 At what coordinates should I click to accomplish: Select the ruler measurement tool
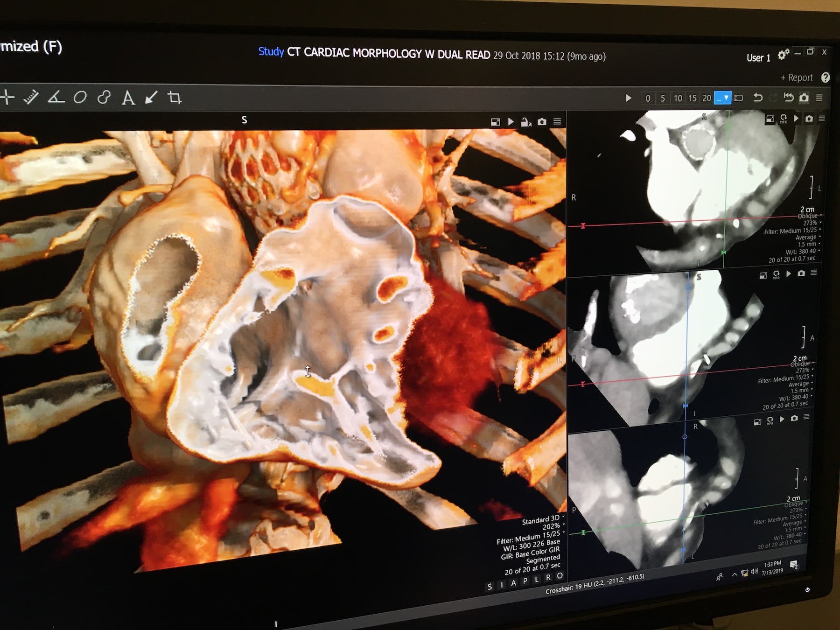coord(31,97)
